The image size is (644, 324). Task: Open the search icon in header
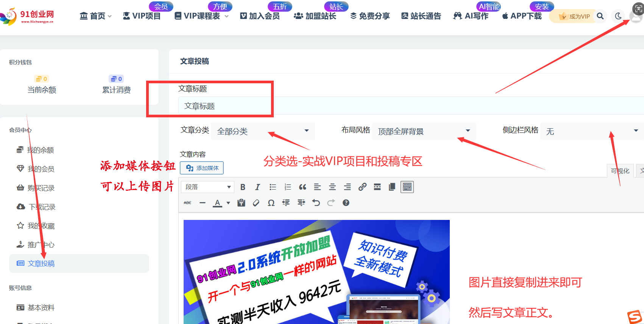click(600, 16)
